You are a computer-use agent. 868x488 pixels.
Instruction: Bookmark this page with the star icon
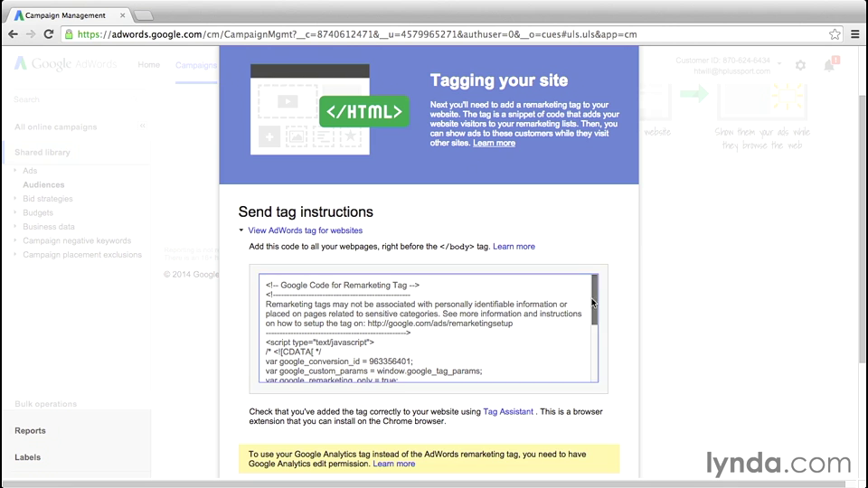(835, 34)
